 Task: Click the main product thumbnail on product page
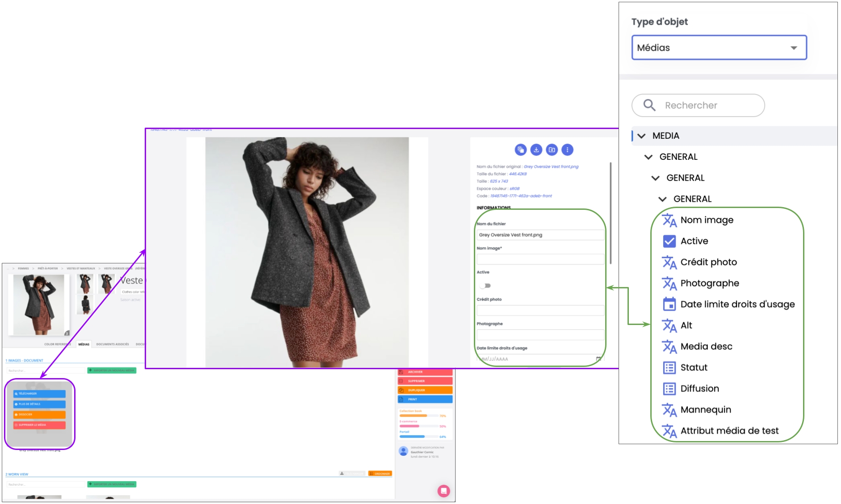39,304
